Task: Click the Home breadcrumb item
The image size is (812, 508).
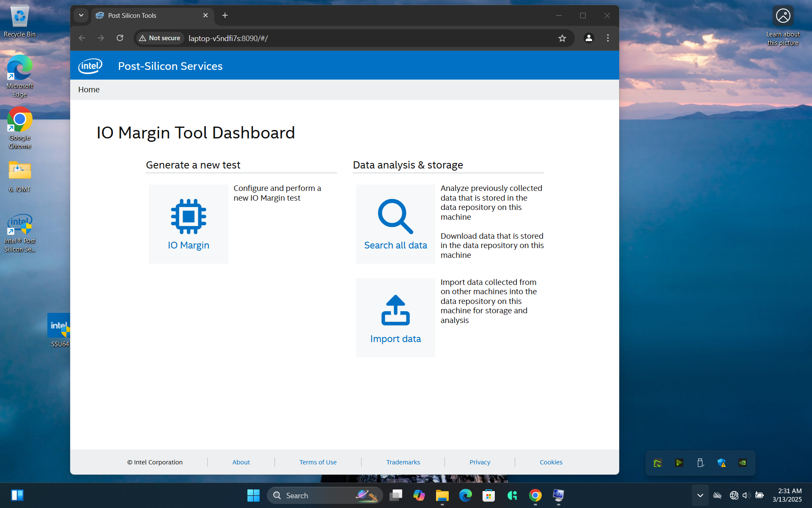Action: pos(89,90)
